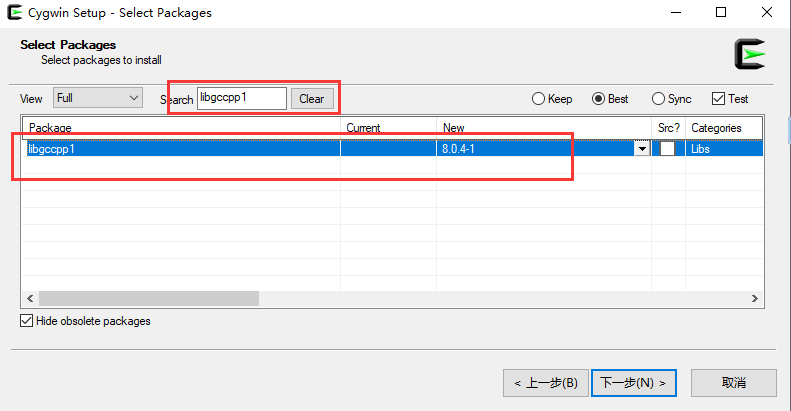Click the 下一步(N) next button

634,383
